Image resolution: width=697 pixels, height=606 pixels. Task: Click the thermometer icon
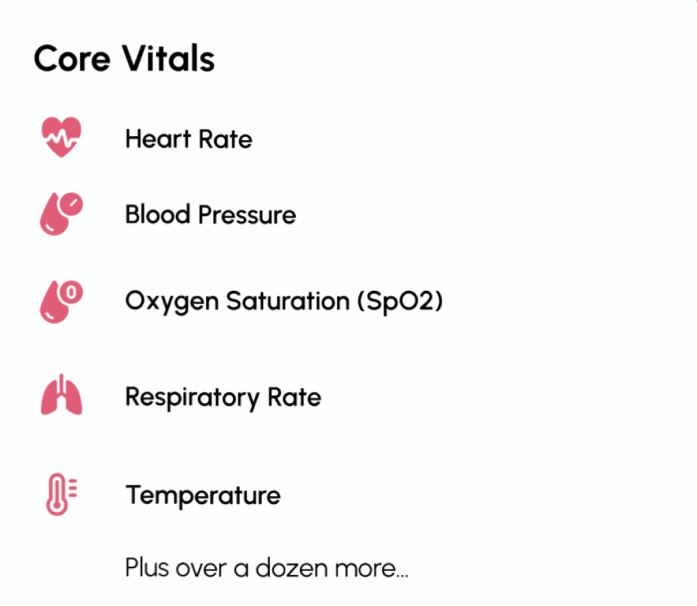[x=61, y=494]
